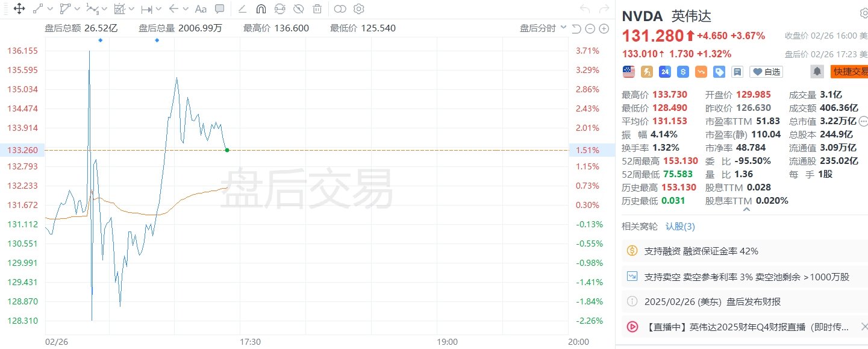Open chart settings hexagon gear
Viewport: 868px width, 349px height.
(x=359, y=9)
